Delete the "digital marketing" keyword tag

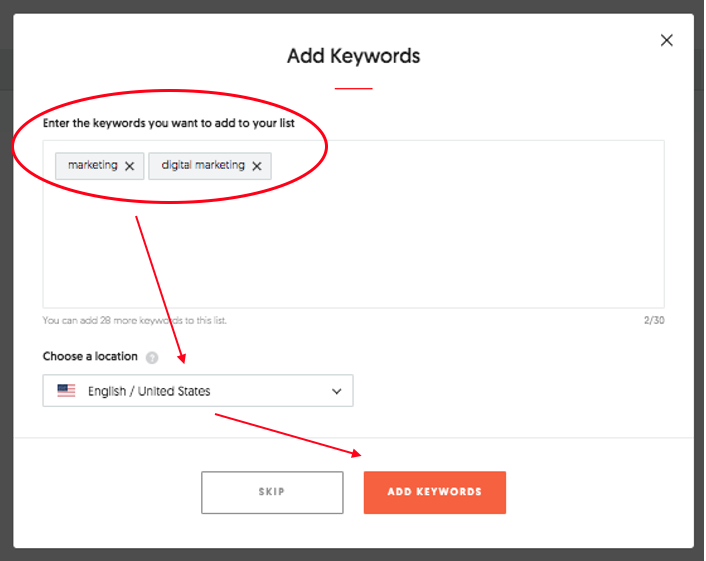(256, 166)
